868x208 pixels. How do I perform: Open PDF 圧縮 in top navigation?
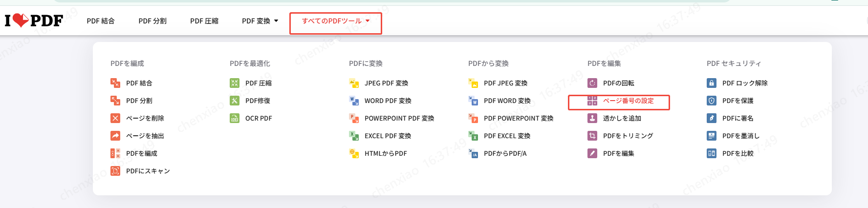[x=204, y=21]
